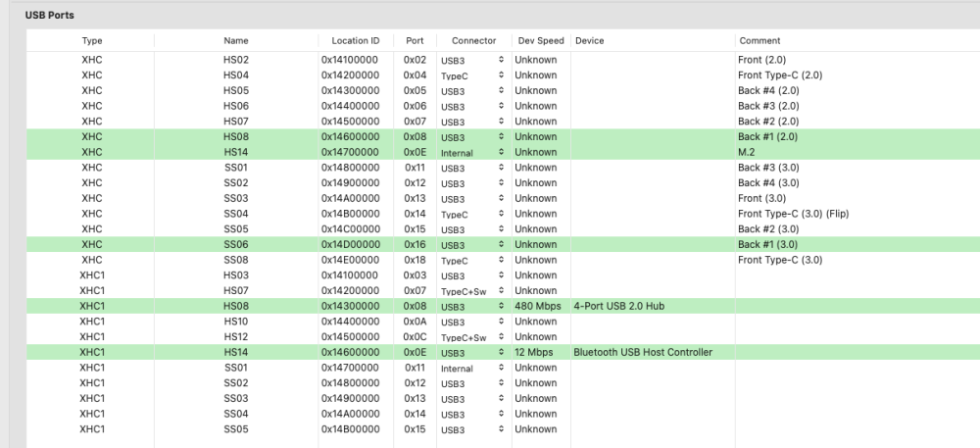This screenshot has width=980, height=448.
Task: Open connector dropdown for Back #3 (3.0) row
Action: (x=473, y=168)
